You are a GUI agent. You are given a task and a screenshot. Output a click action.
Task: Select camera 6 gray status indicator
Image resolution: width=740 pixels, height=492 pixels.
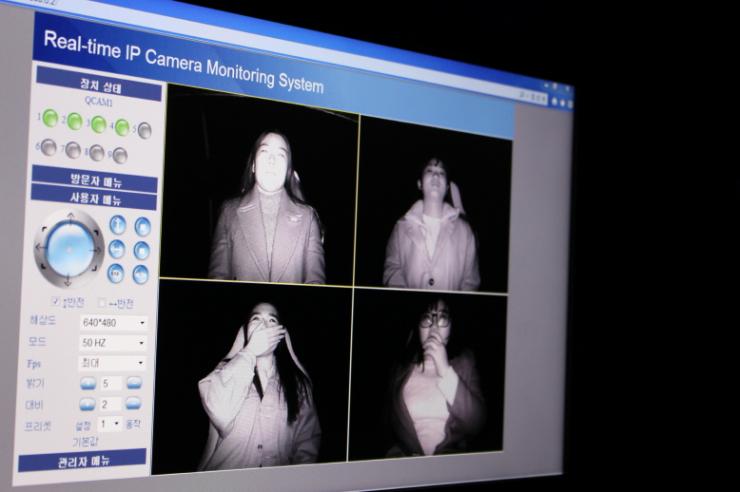pyautogui.click(x=49, y=148)
